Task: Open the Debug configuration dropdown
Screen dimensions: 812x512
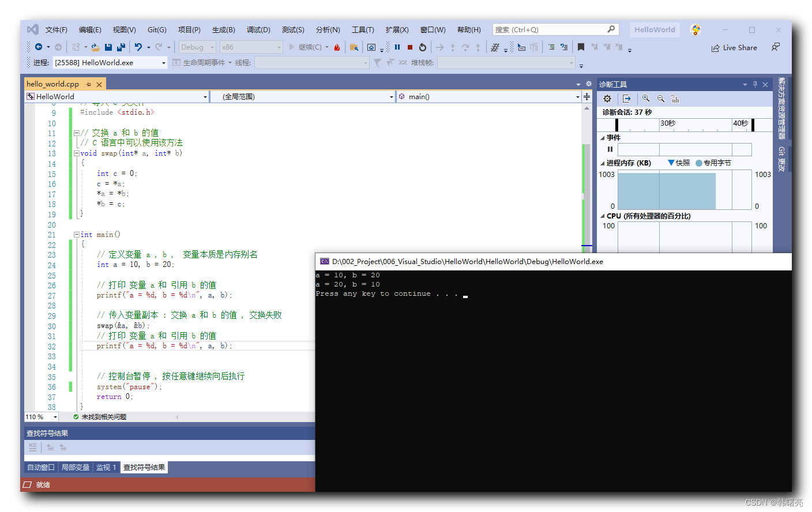Action: (197, 47)
